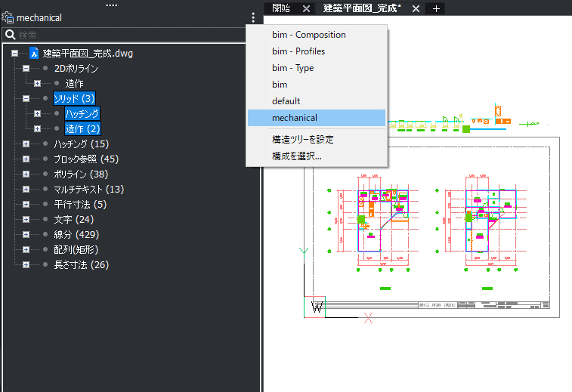
Task: Add a new drawing tab with plus
Action: click(436, 9)
